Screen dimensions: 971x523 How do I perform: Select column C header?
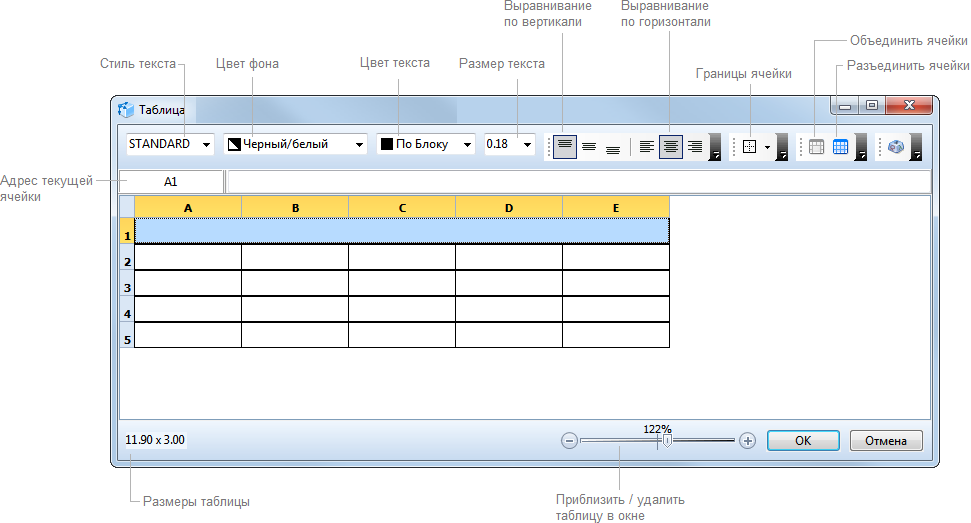pos(402,207)
